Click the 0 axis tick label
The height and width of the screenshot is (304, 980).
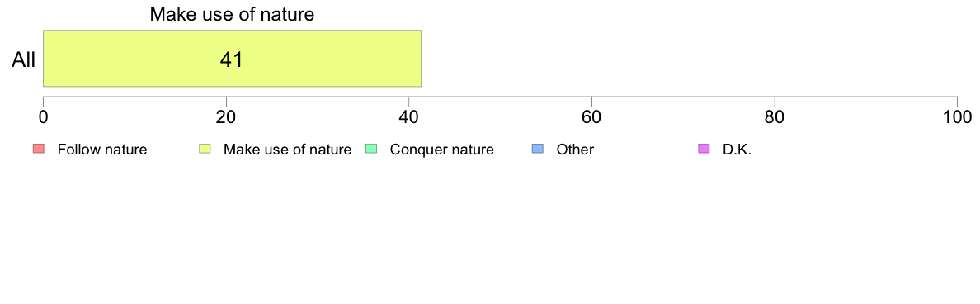[x=43, y=116]
